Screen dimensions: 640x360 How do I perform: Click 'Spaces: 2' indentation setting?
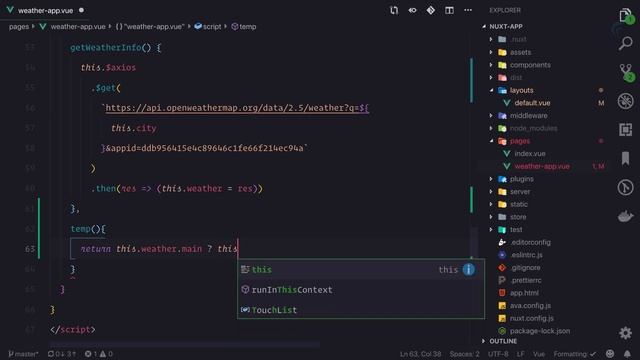[x=464, y=354]
